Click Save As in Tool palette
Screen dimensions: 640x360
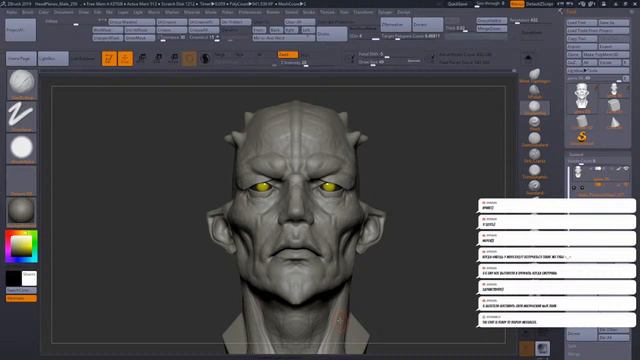pyautogui.click(x=614, y=23)
